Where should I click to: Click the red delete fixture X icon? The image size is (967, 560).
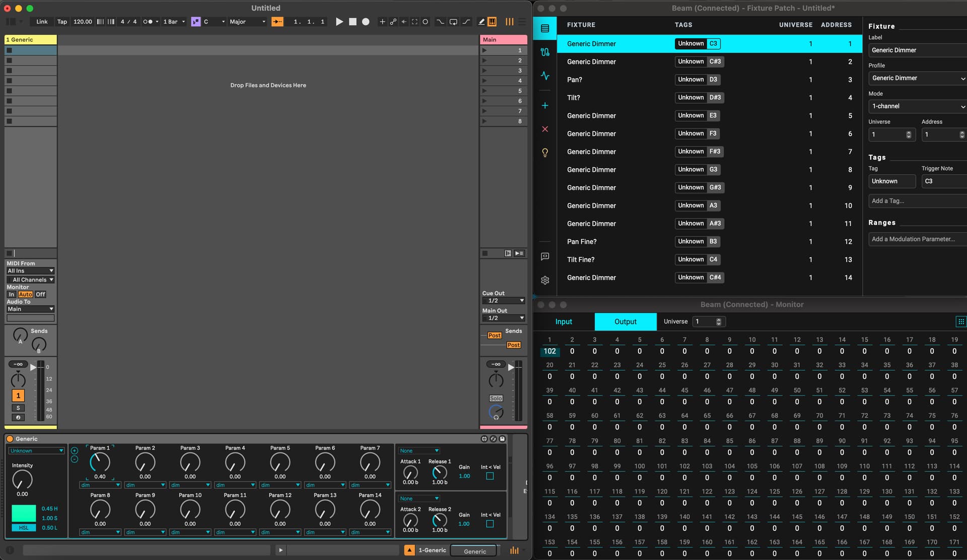[545, 129]
